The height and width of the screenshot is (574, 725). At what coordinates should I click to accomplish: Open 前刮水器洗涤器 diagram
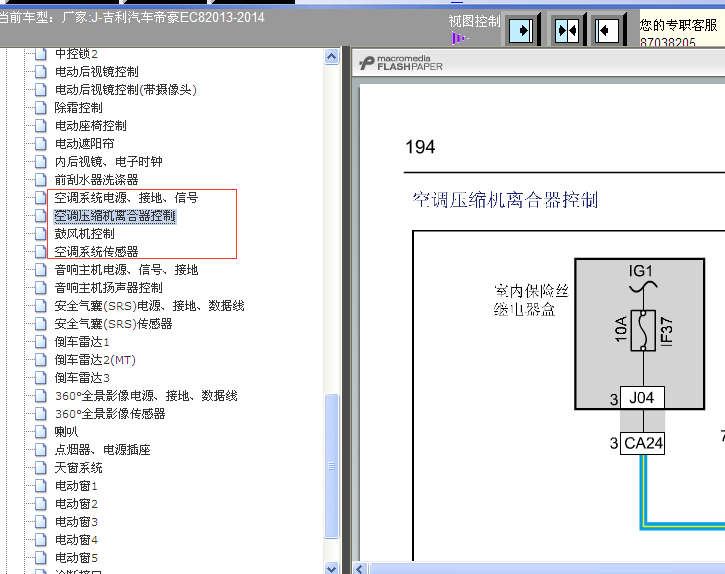[97, 180]
